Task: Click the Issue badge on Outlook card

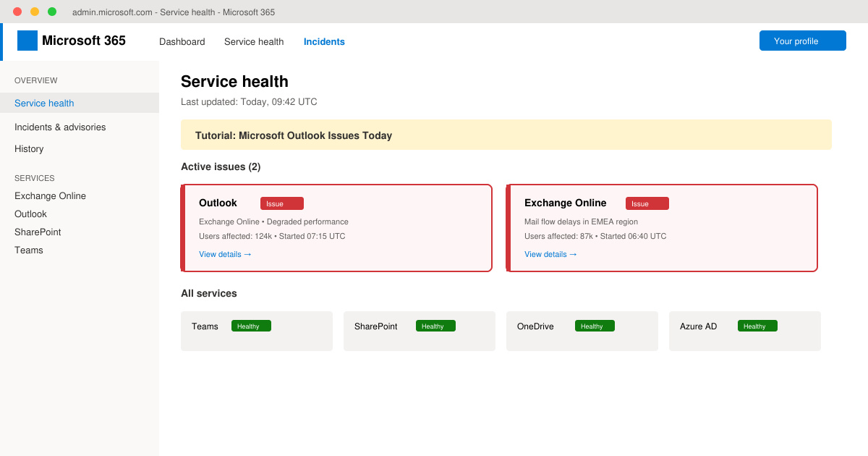Action: click(x=282, y=203)
